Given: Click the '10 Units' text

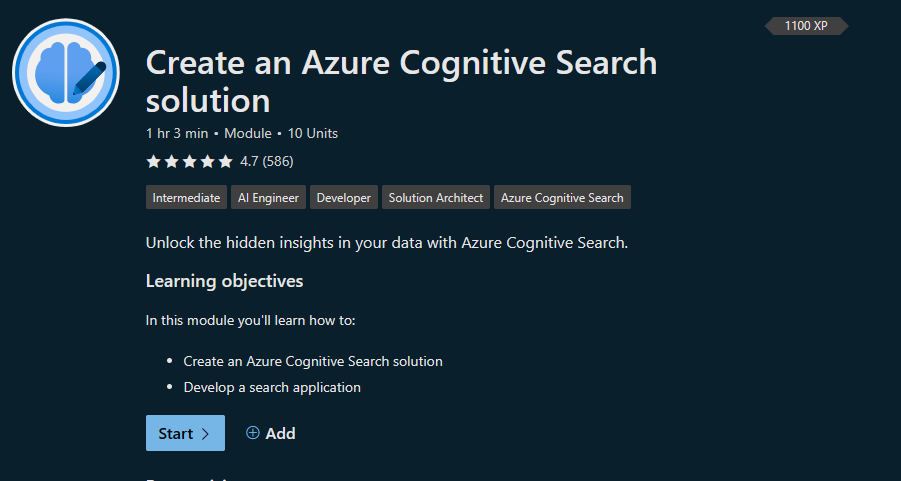Looking at the screenshot, I should point(313,134).
